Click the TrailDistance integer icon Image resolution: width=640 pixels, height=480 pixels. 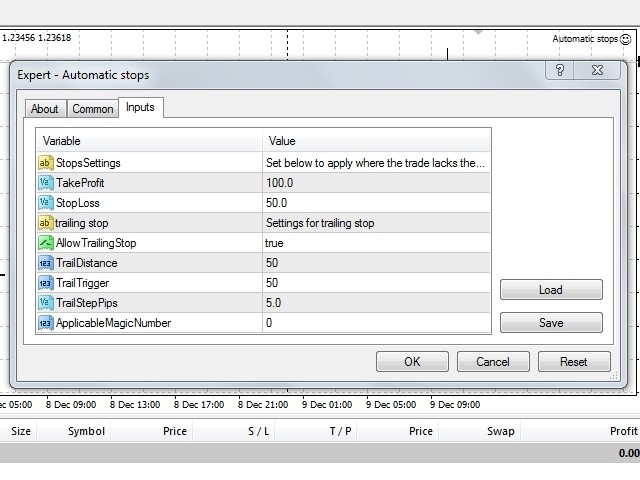[45, 263]
